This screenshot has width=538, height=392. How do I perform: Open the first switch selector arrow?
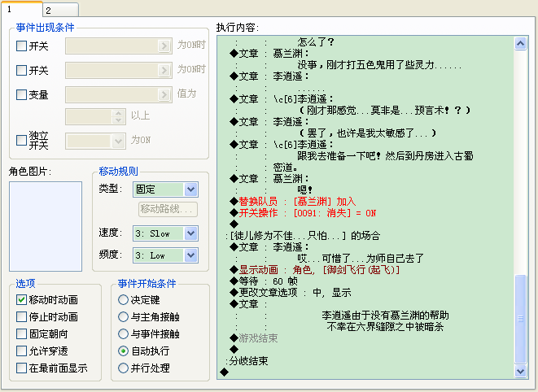click(x=164, y=46)
